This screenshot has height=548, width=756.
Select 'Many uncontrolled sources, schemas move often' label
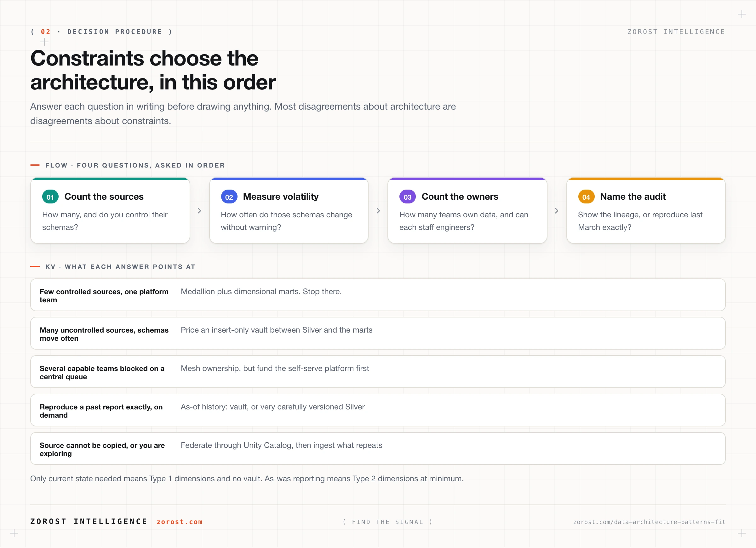pyautogui.click(x=104, y=334)
